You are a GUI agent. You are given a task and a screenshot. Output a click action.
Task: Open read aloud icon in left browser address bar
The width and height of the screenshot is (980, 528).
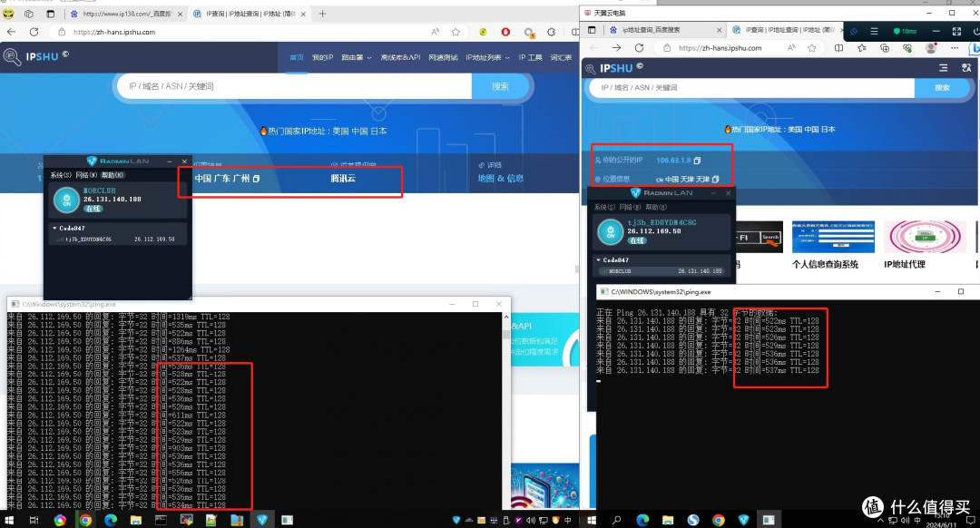435,32
